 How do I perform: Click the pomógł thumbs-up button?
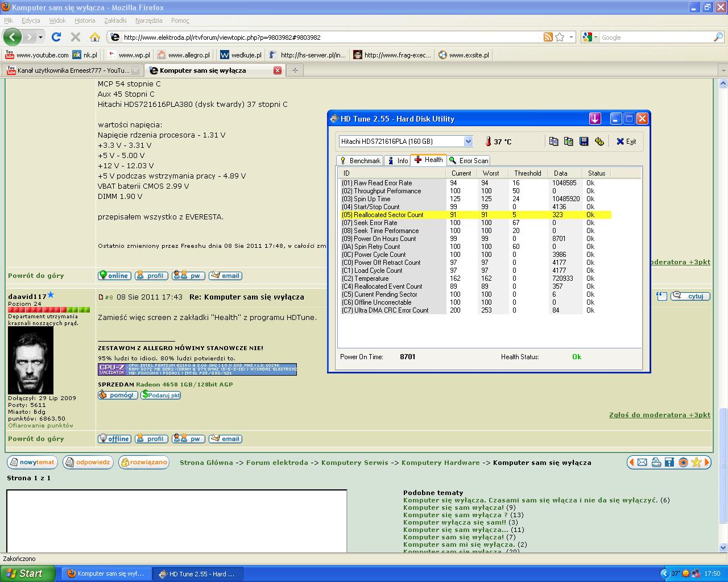pyautogui.click(x=118, y=394)
